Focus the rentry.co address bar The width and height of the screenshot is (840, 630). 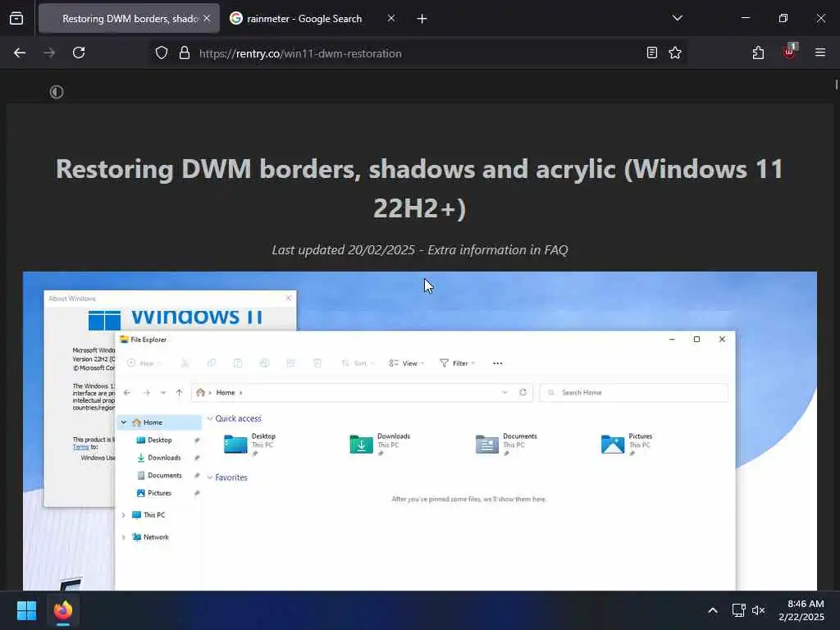[418, 53]
